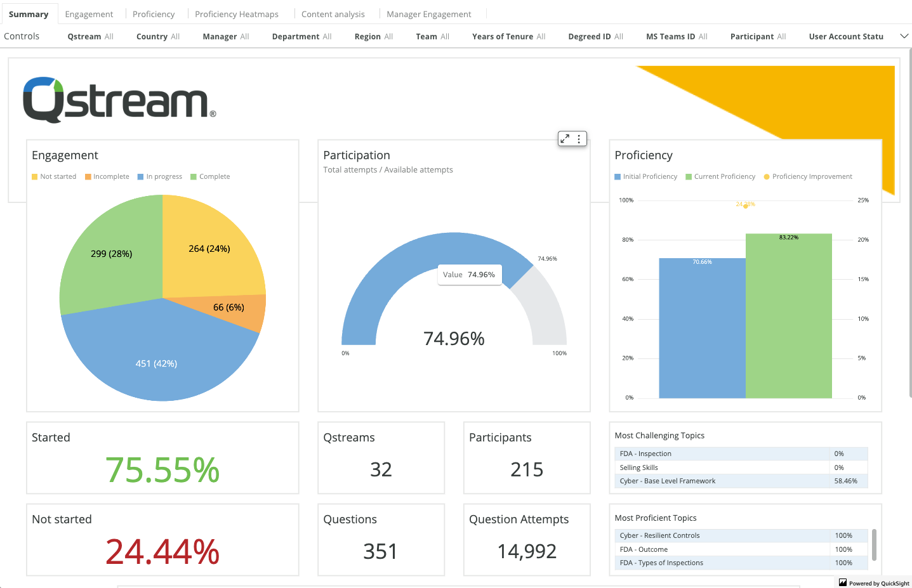This screenshot has width=912, height=588.
Task: Open the Team filter dropdown
Action: [x=433, y=37]
